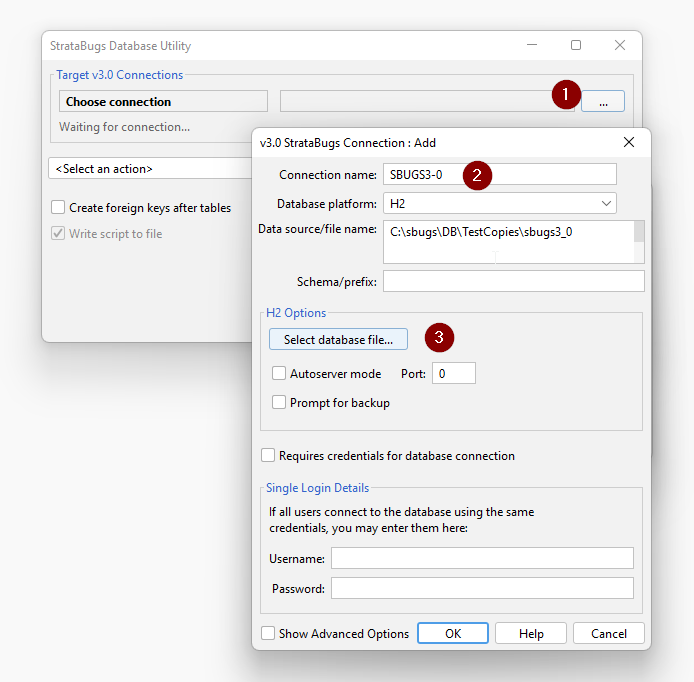The width and height of the screenshot is (694, 682).
Task: Toggle Write script to file checkbox
Action: (x=58, y=233)
